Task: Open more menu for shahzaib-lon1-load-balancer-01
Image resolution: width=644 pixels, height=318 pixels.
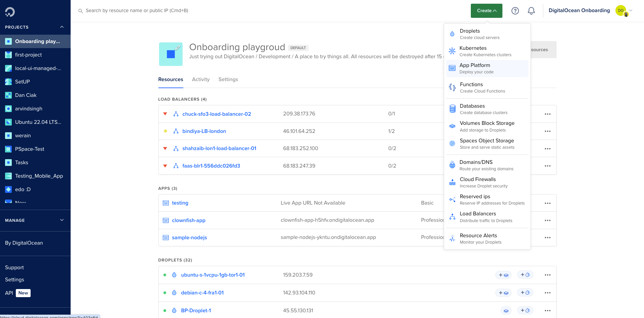Action: point(547,149)
